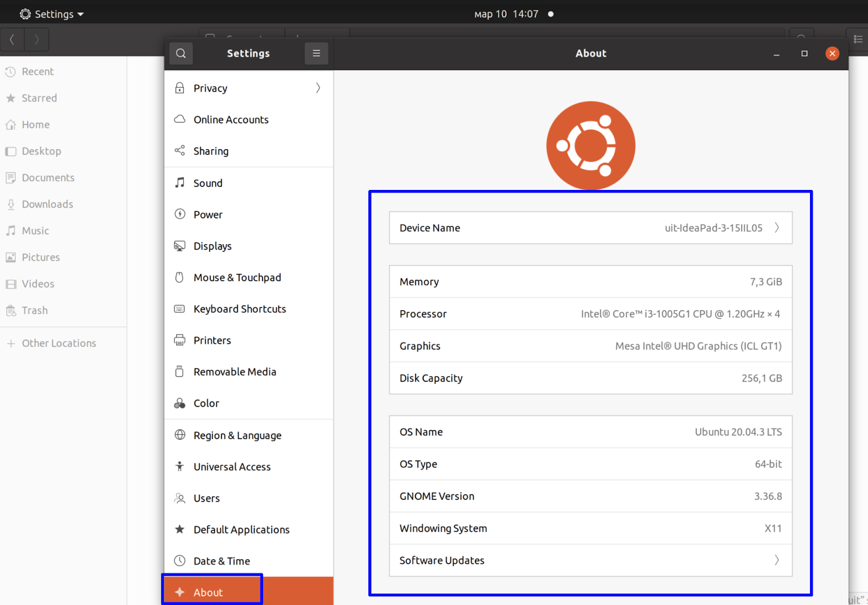The width and height of the screenshot is (868, 605).
Task: Click the Universal Access icon
Action: click(x=180, y=466)
